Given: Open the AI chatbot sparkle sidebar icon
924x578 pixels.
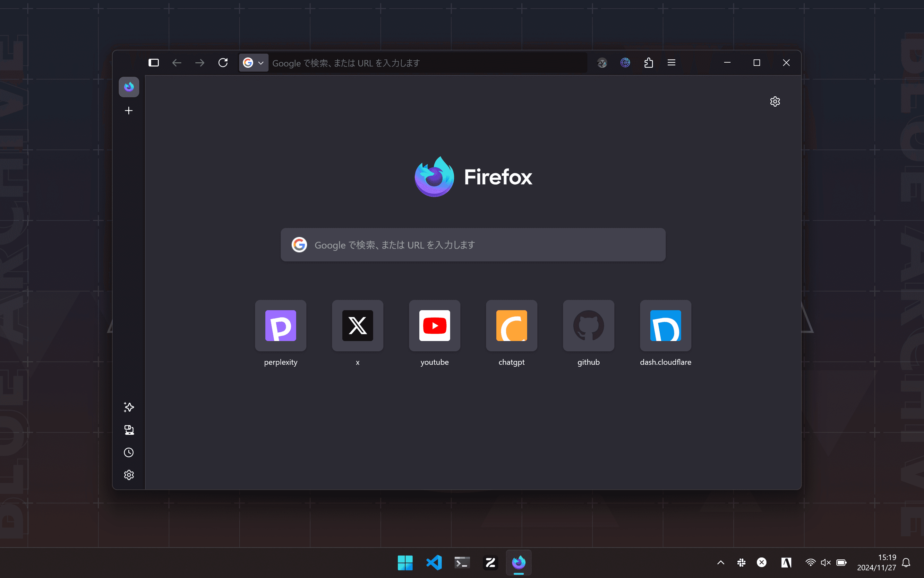Looking at the screenshot, I should [129, 407].
